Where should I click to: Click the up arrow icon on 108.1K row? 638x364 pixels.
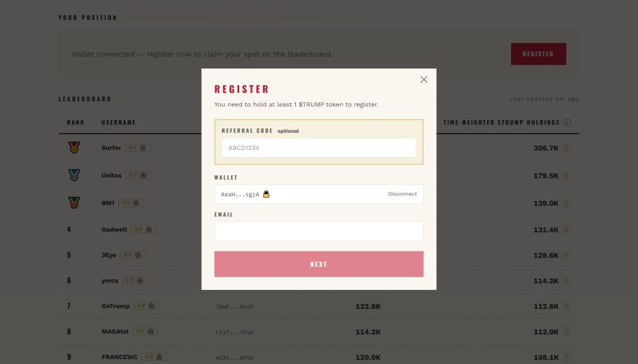click(566, 358)
